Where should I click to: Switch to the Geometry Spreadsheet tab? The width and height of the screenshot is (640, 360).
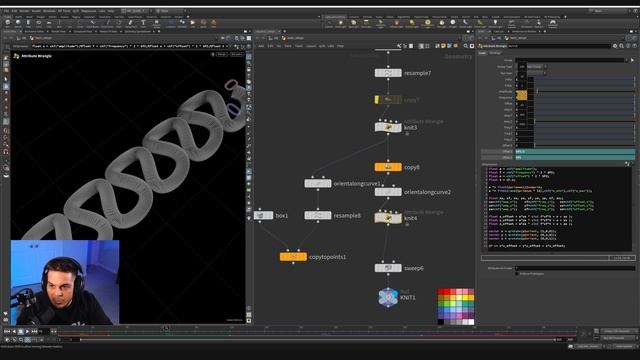click(138, 31)
